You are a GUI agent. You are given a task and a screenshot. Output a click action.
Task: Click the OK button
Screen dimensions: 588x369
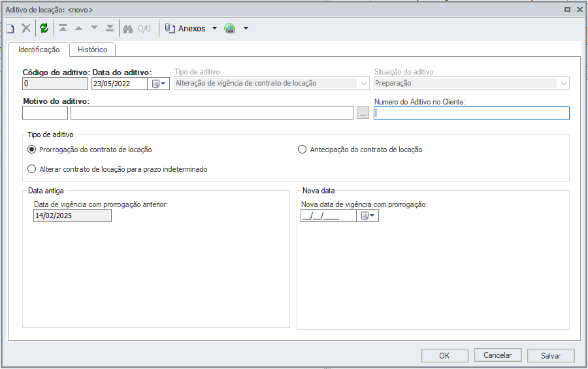[445, 355]
